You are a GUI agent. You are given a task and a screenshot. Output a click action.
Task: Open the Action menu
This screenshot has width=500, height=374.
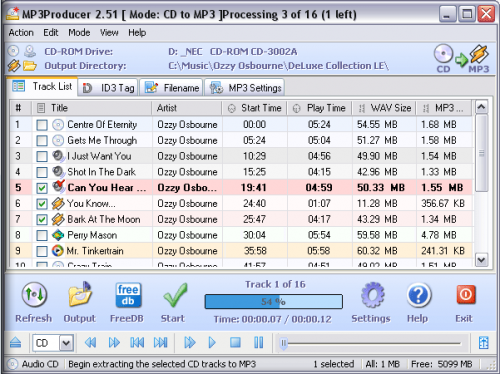tap(21, 33)
